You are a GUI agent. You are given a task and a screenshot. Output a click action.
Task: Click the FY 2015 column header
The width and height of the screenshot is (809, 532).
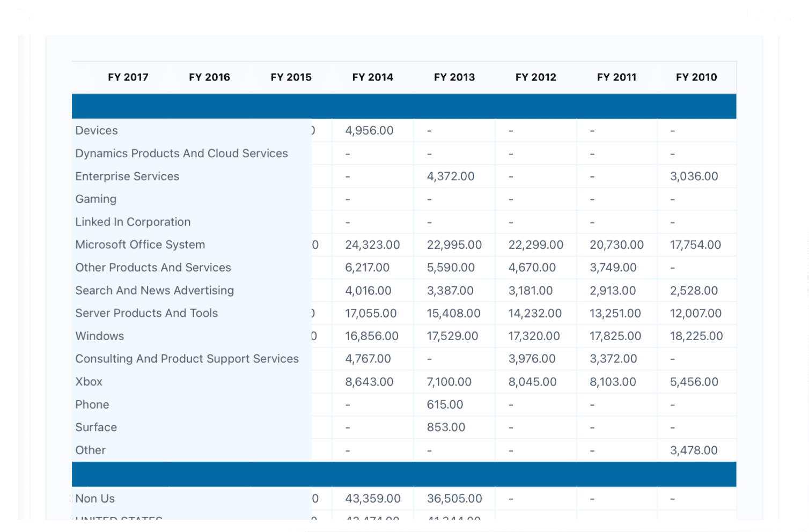click(291, 77)
